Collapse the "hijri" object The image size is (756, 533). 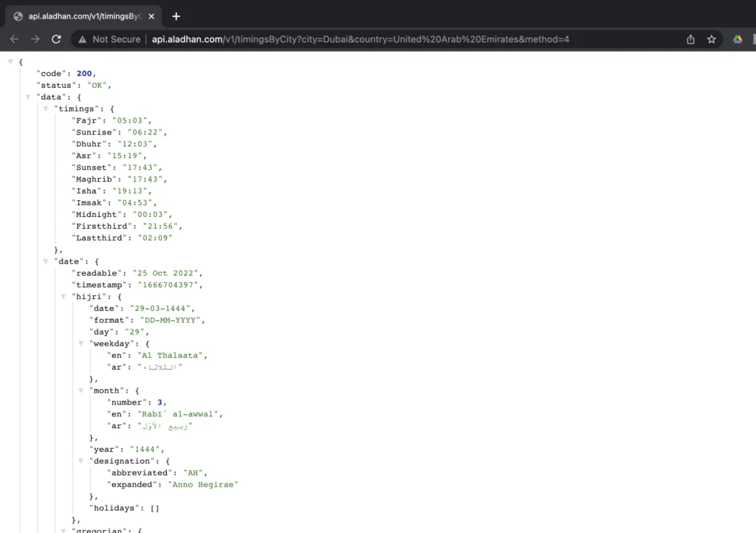(x=63, y=296)
